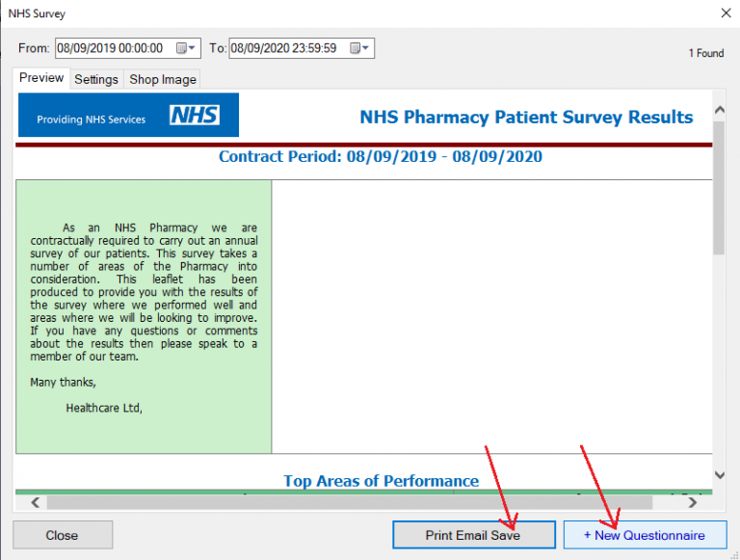Click the horizontal scrollbar right arrow
This screenshot has width=740, height=560.
(692, 502)
